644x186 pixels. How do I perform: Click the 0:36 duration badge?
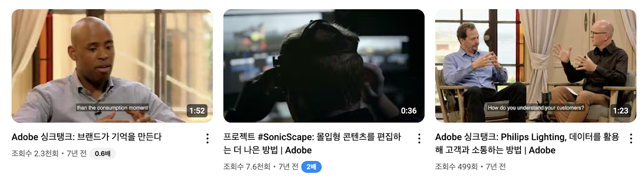409,111
